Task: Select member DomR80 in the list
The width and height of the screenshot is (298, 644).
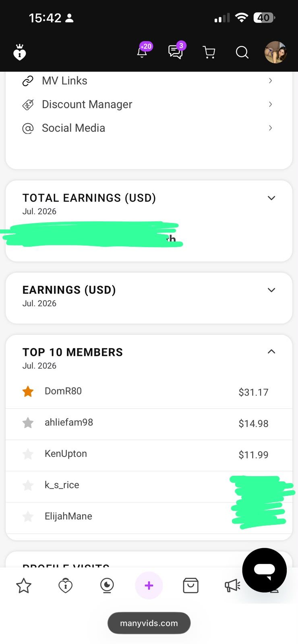Action: [149, 392]
